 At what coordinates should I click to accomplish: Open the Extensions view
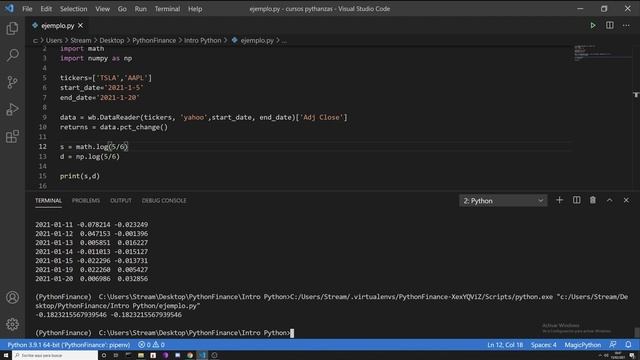(x=12, y=136)
